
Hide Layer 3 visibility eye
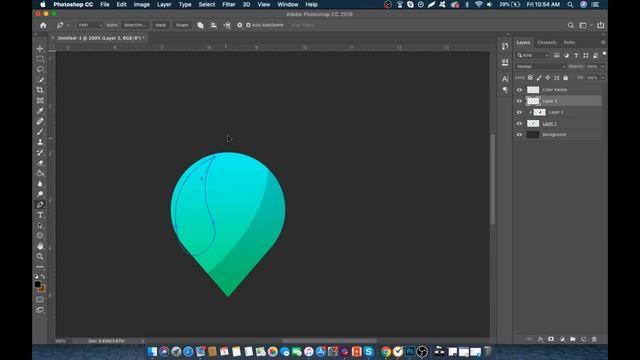pyautogui.click(x=519, y=101)
